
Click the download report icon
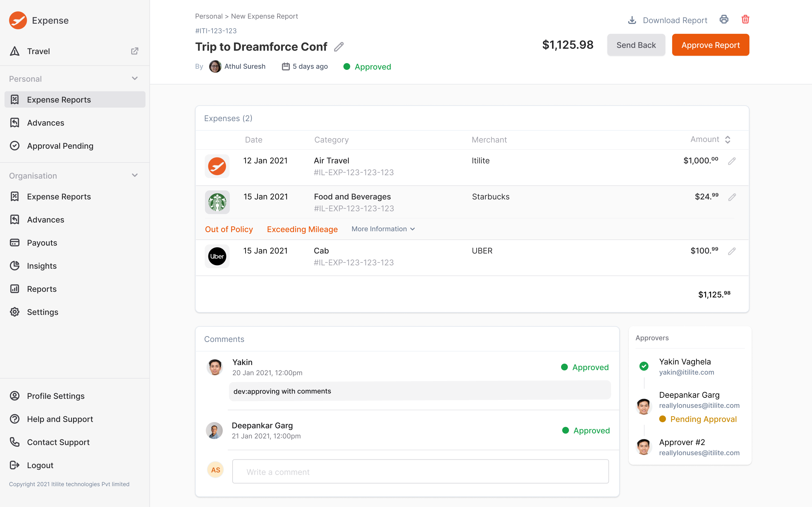pos(632,21)
